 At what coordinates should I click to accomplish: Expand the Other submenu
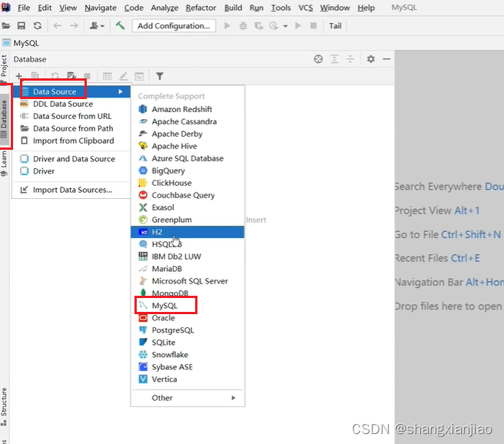click(x=187, y=398)
